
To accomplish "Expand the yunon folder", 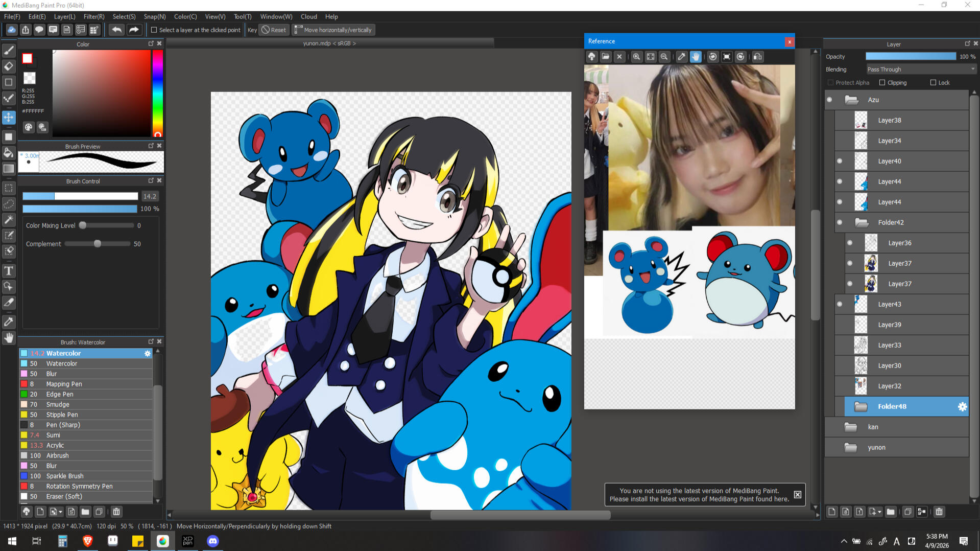I will (x=850, y=447).
